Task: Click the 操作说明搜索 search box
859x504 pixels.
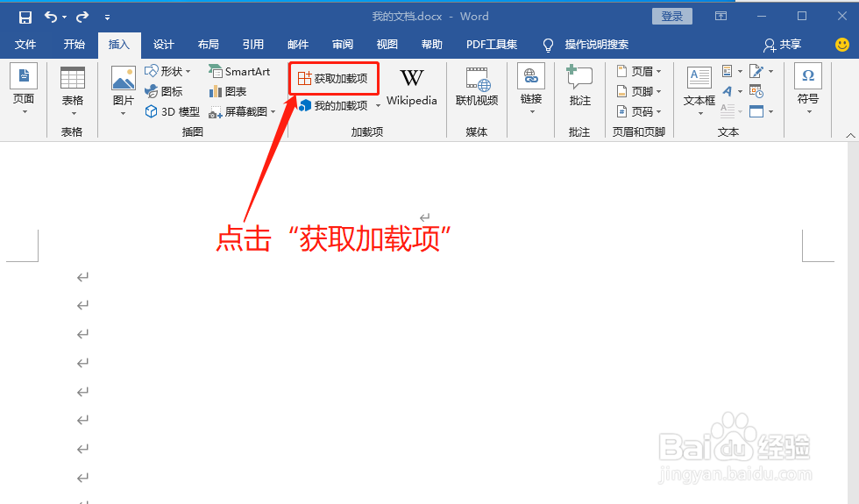Action: click(x=597, y=45)
